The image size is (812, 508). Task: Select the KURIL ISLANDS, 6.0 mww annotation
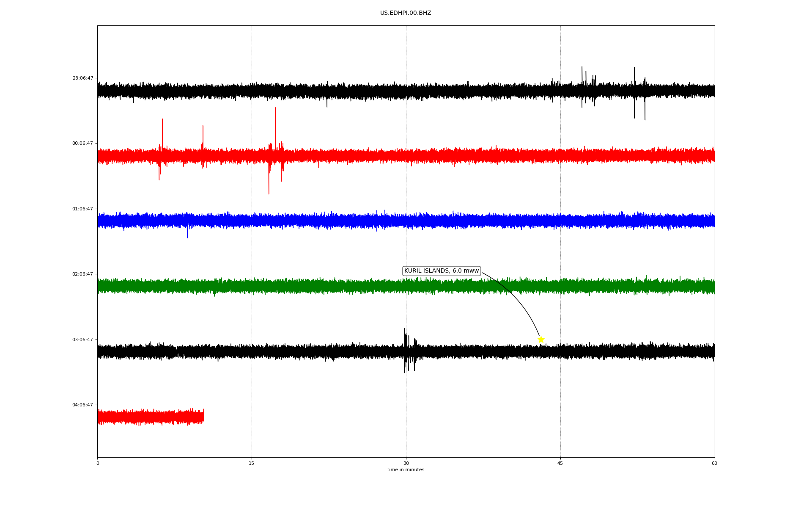point(442,271)
